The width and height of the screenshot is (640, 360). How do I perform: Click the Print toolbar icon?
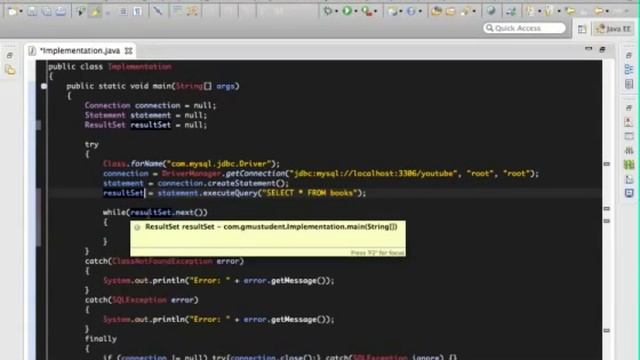[x=61, y=11]
